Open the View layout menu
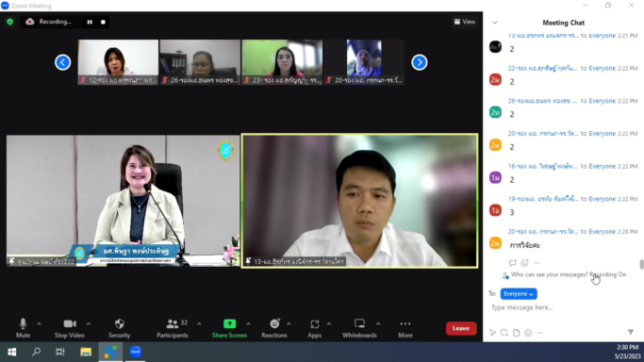 (465, 22)
